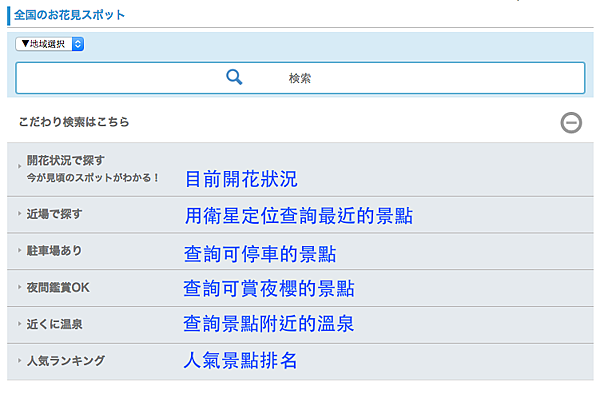
Task: Open 人気ランキング link
Action: coord(65,360)
